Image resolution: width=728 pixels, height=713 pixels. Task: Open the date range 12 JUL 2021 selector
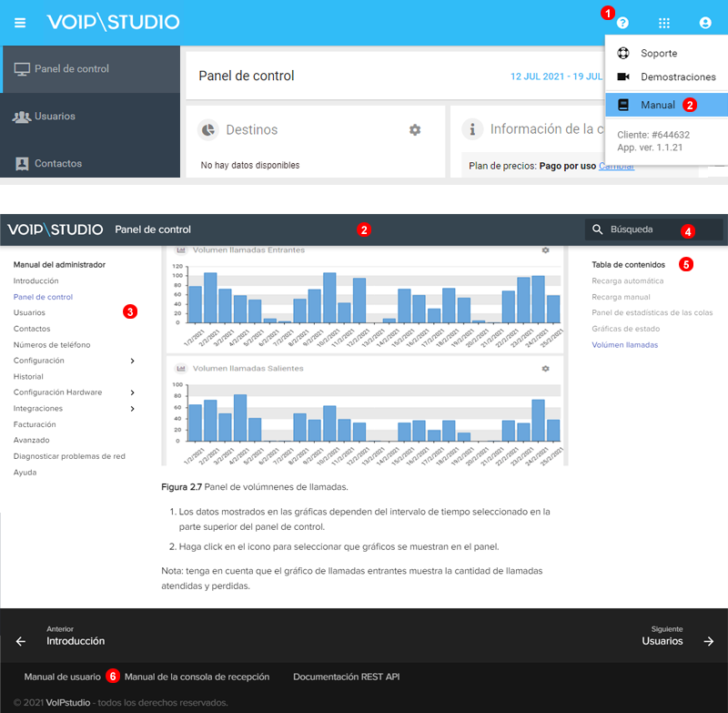(556, 76)
